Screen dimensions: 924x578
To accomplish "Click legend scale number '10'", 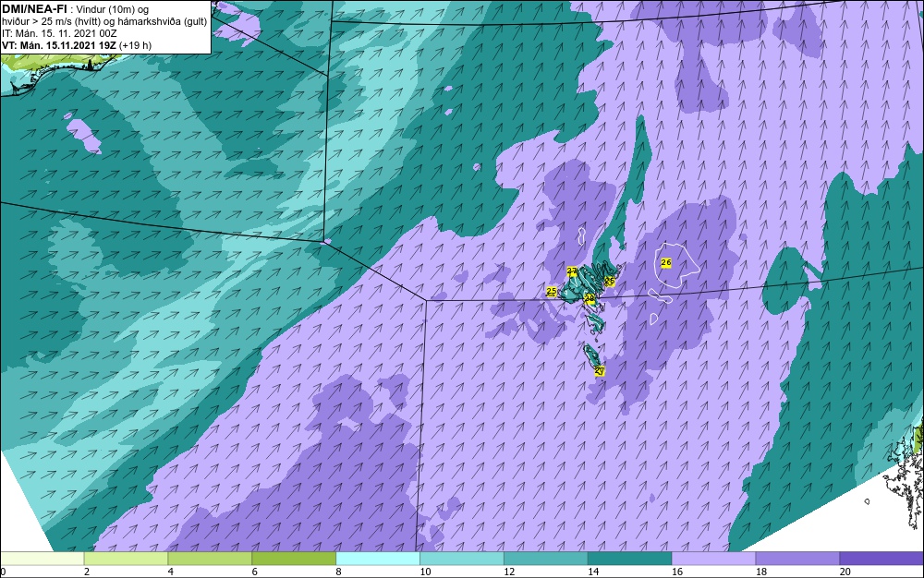I will coord(425,572).
